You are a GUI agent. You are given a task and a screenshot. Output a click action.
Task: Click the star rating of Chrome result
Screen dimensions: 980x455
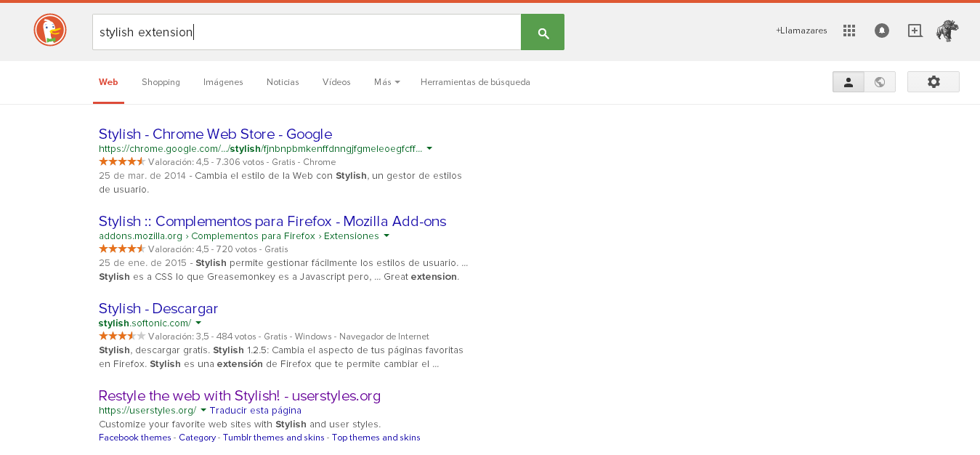click(122, 161)
